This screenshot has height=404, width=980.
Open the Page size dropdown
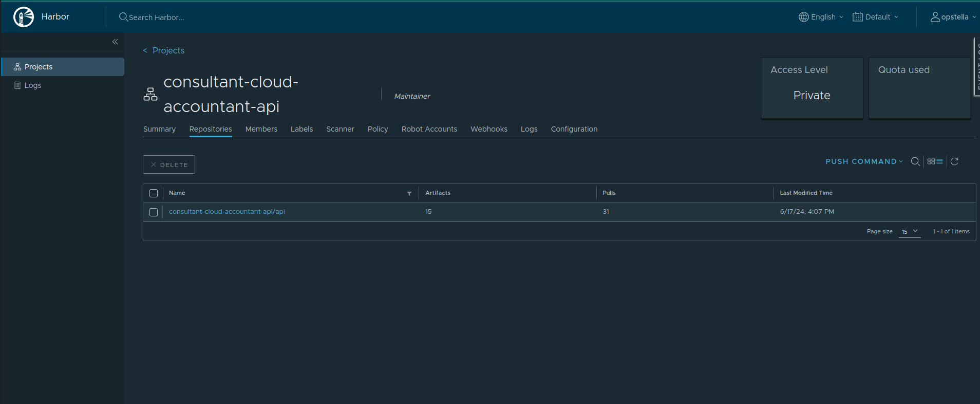point(909,232)
